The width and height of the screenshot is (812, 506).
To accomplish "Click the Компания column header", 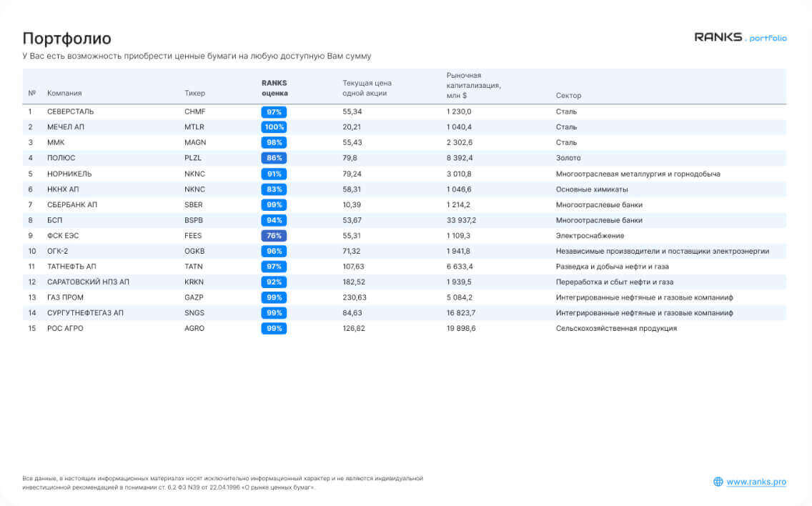I will point(64,93).
